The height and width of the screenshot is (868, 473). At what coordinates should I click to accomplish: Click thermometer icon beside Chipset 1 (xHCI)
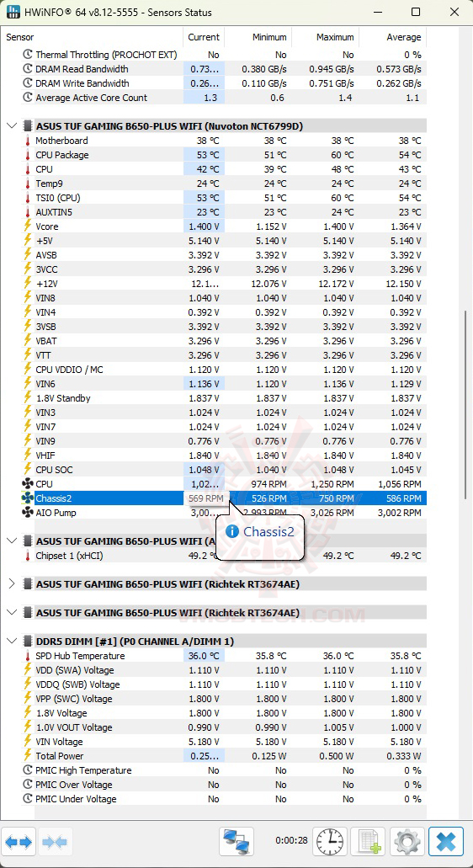[27, 556]
